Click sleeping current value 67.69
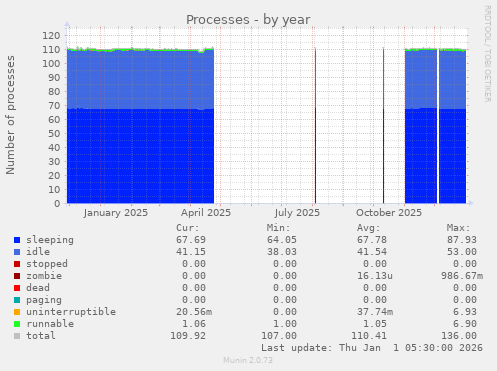 point(191,240)
